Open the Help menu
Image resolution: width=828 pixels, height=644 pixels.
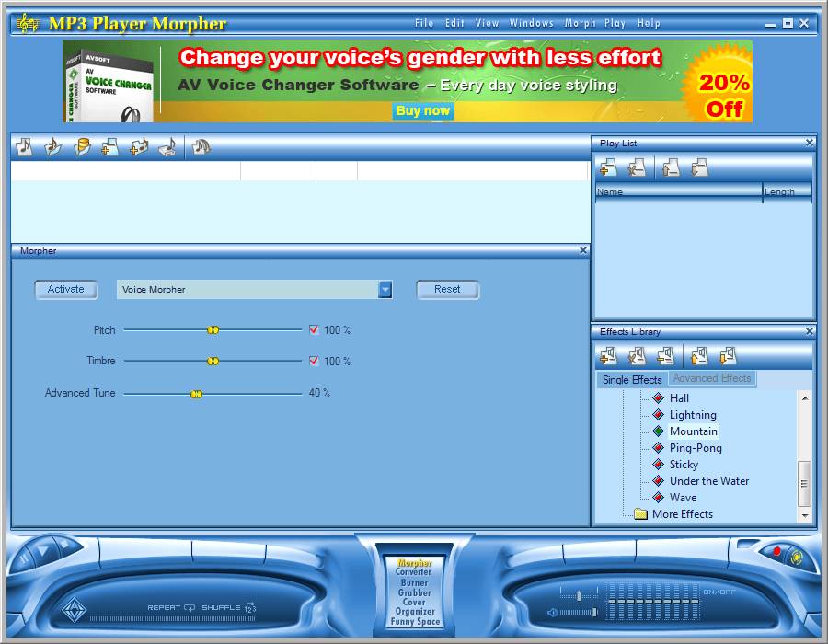(x=649, y=23)
